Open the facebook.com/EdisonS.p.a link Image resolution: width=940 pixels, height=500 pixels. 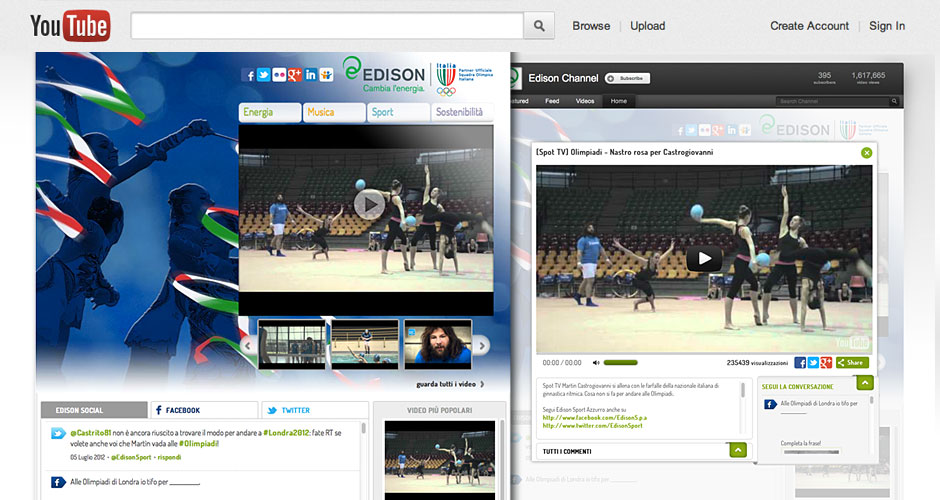click(x=594, y=417)
